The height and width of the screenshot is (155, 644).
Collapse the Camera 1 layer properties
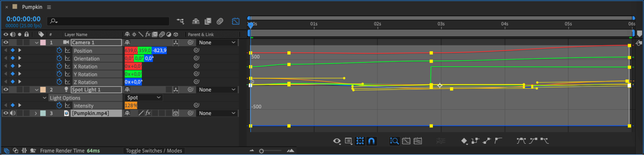pyautogui.click(x=37, y=43)
